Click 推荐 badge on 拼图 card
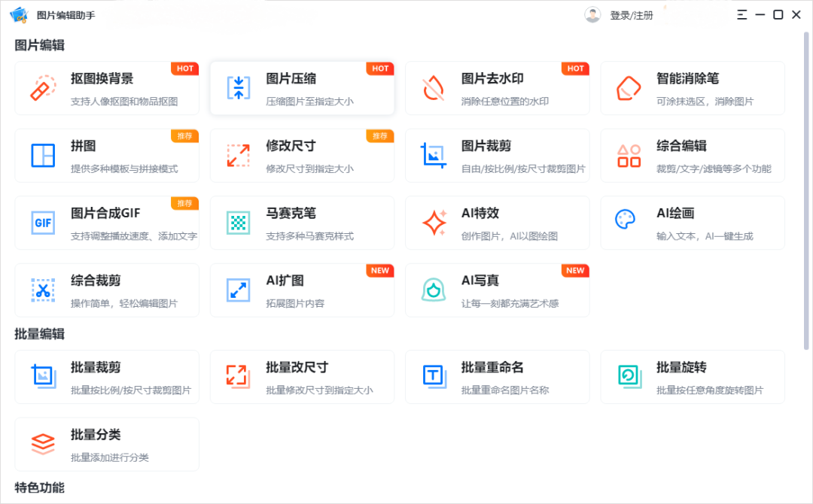 (185, 135)
